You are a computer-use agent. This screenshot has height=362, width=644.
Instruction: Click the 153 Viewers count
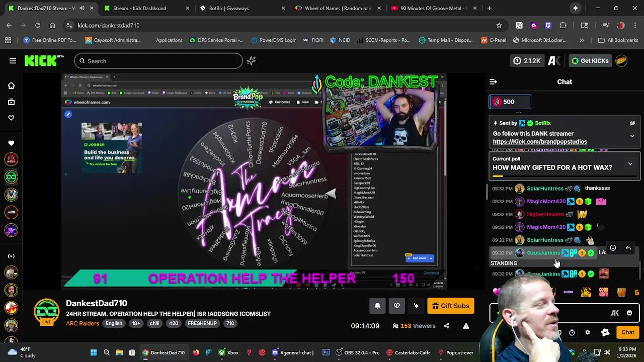coord(414,326)
